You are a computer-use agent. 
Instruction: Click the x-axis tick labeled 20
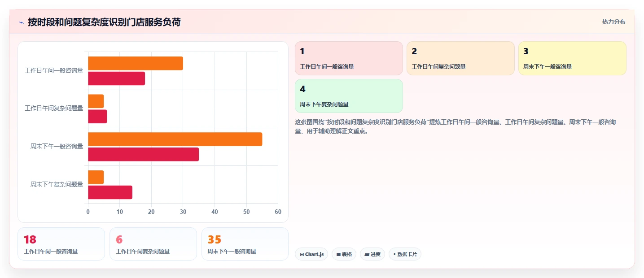151,212
